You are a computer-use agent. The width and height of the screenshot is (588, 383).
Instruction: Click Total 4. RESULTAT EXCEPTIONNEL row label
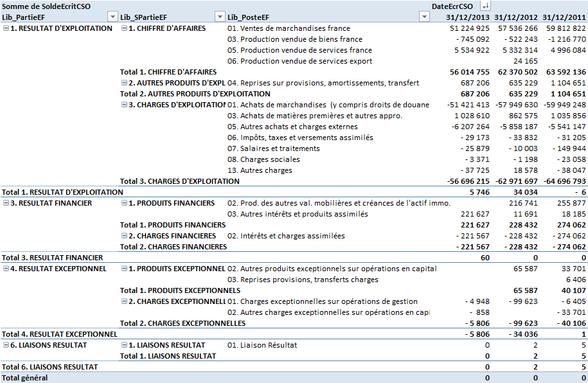[x=60, y=334]
